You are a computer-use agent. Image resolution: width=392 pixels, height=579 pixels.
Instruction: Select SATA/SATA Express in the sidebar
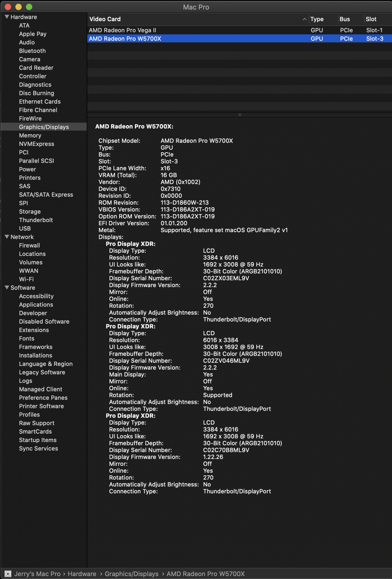coord(46,195)
